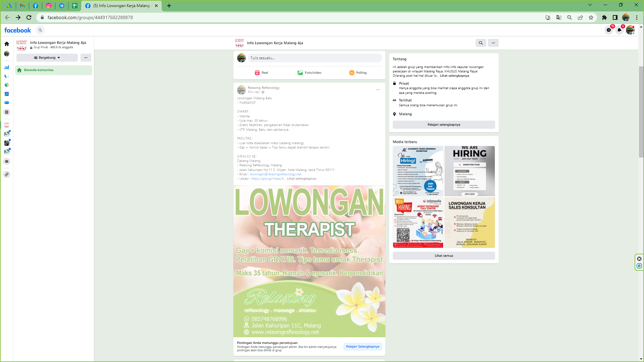The width and height of the screenshot is (644, 362).
Task: Open the groups people icon in left rail
Action: tap(7, 162)
